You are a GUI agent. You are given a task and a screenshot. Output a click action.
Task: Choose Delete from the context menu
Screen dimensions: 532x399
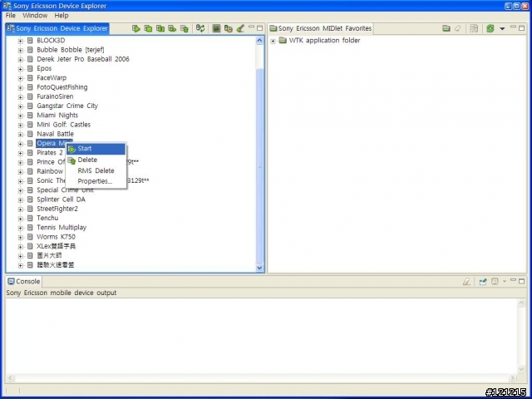tap(96, 160)
